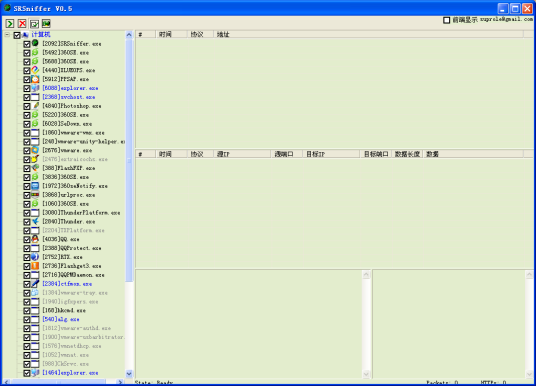Select the ctfmon.exe process entry

coord(67,284)
